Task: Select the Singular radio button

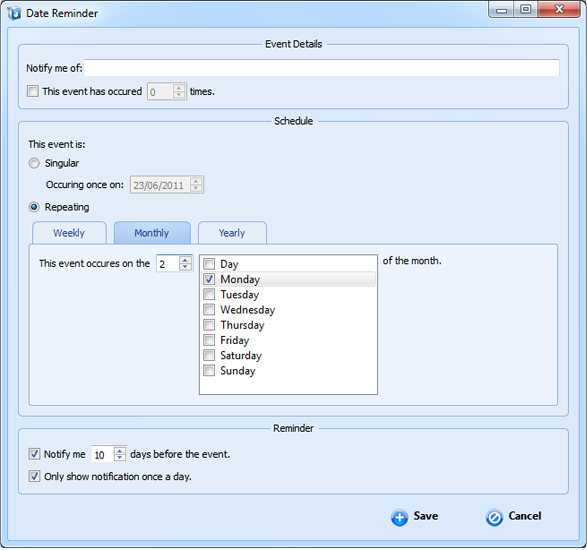Action: point(34,163)
